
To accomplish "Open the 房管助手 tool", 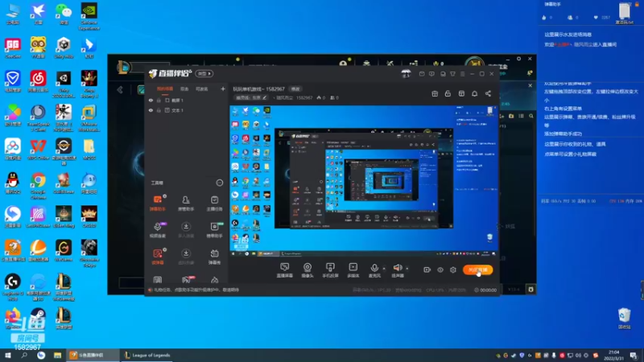I will [x=186, y=203].
